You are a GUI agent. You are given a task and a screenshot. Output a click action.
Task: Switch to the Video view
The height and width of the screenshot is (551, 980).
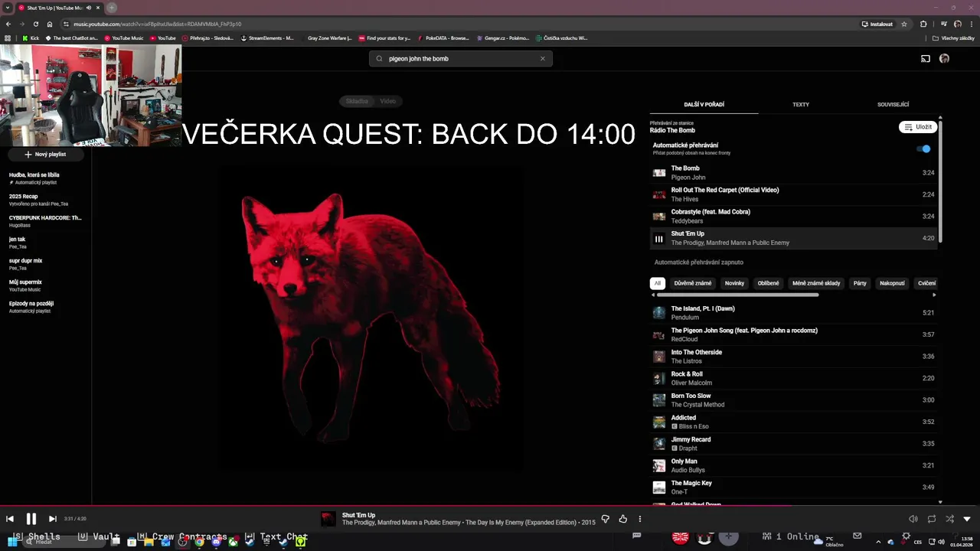(388, 101)
